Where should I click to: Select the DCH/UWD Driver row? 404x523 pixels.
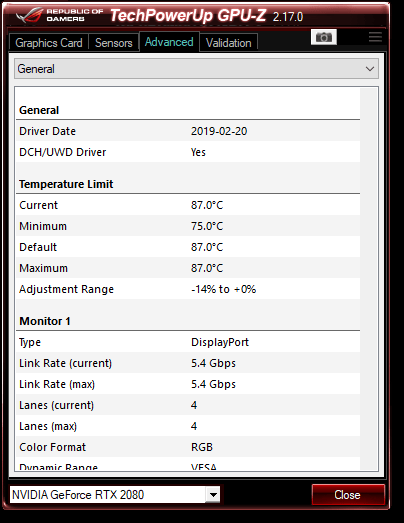188,152
